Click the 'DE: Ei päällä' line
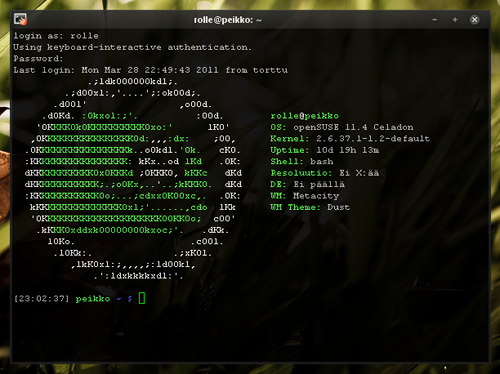The image size is (500, 374). [307, 184]
